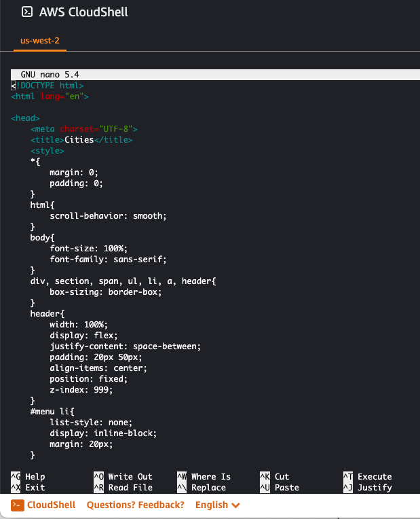Click the html{ selector line

pos(42,205)
